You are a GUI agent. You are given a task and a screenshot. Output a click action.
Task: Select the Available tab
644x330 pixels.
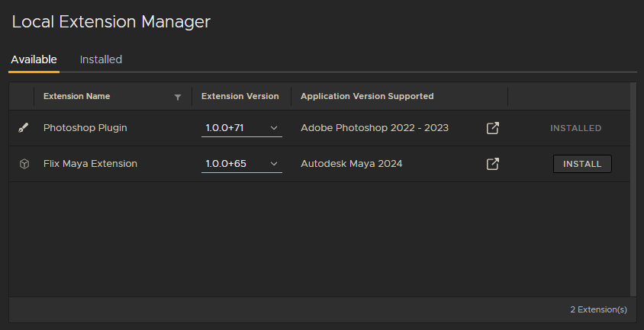pyautogui.click(x=34, y=59)
